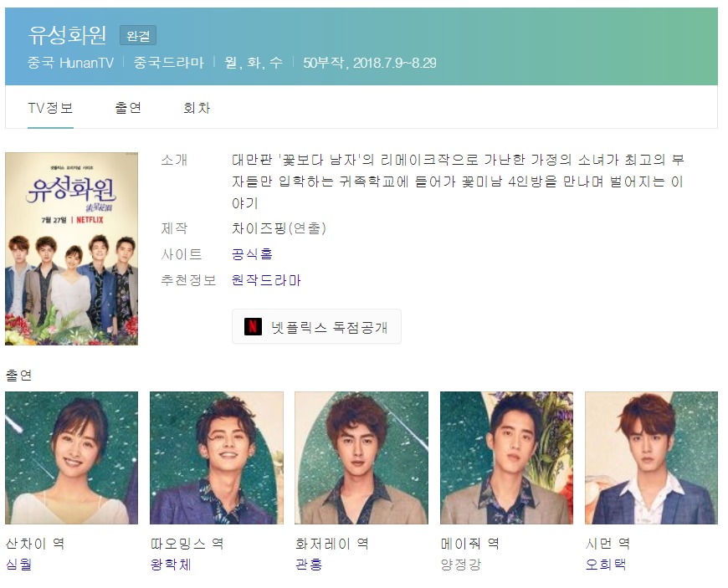Open actor link 왕학체
The height and width of the screenshot is (588, 728).
coord(171,565)
